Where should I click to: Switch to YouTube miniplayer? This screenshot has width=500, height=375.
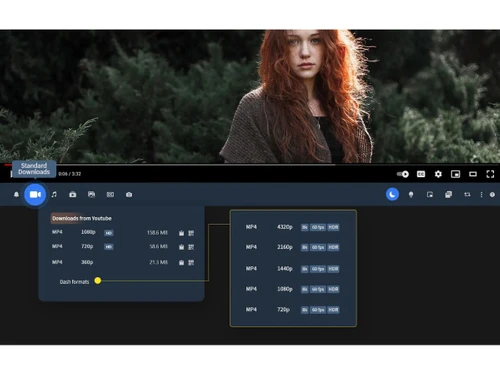point(456,174)
